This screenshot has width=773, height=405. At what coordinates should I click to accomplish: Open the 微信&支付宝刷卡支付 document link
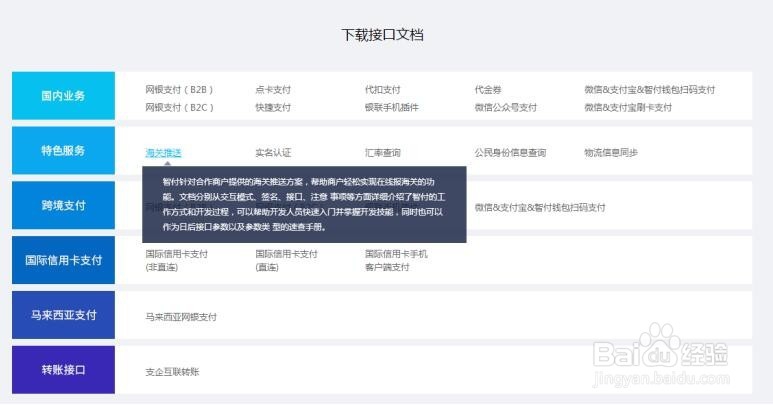click(628, 107)
